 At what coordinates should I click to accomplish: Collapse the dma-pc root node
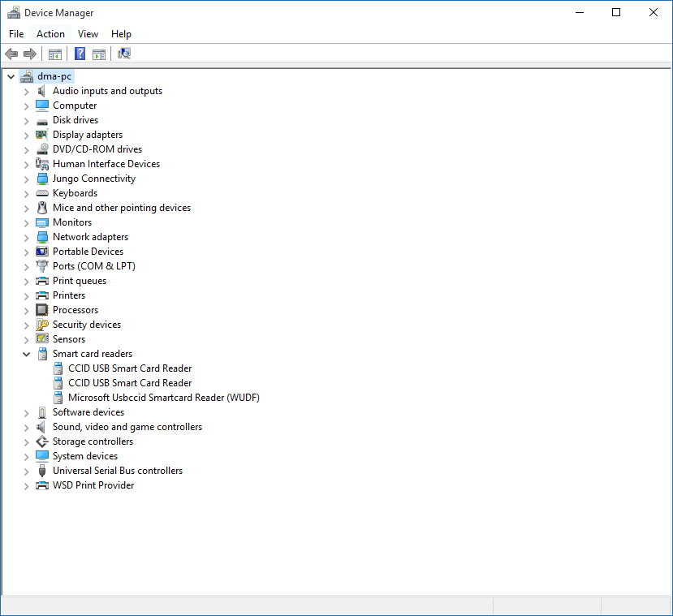[11, 77]
